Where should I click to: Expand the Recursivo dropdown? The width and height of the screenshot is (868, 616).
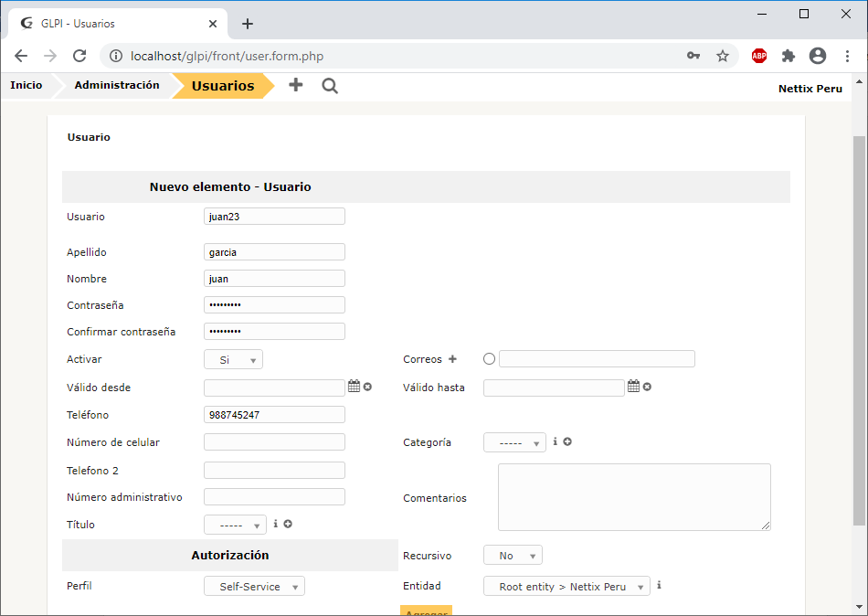(513, 556)
